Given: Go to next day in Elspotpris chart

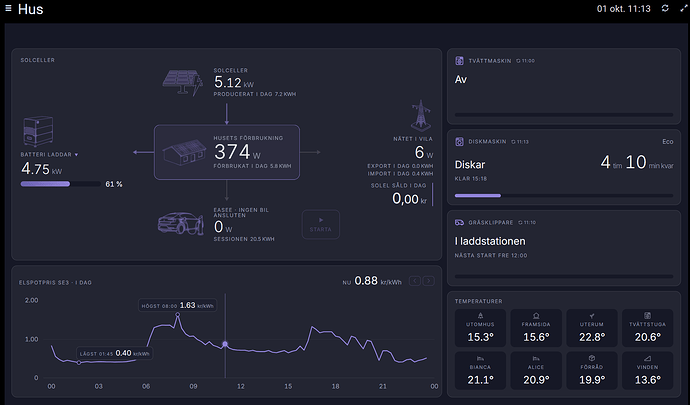Looking at the screenshot, I should click(429, 280).
